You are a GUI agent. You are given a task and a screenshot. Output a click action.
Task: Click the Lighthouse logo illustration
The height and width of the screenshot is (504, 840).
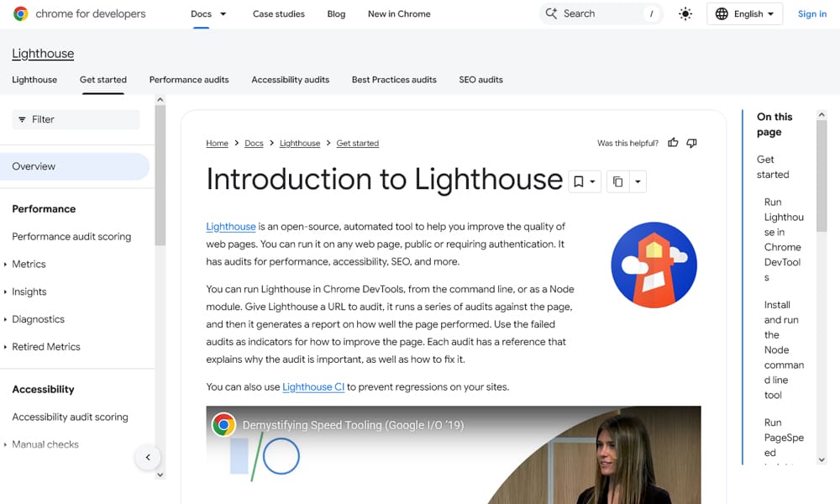point(654,264)
